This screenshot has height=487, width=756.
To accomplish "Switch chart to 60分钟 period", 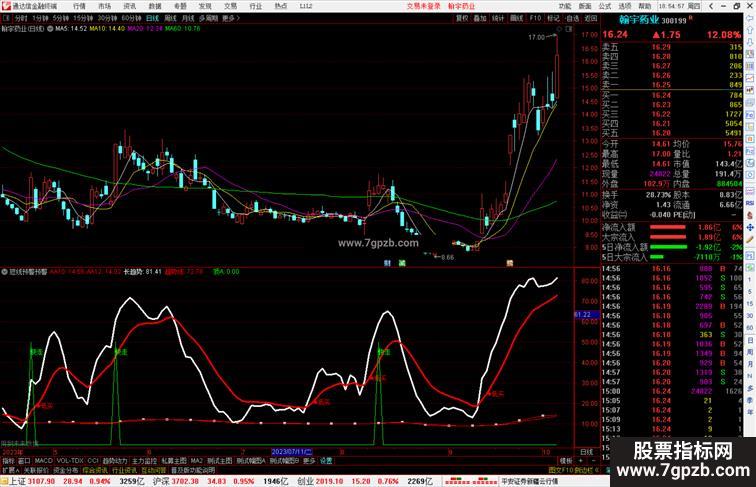I will tap(131, 18).
